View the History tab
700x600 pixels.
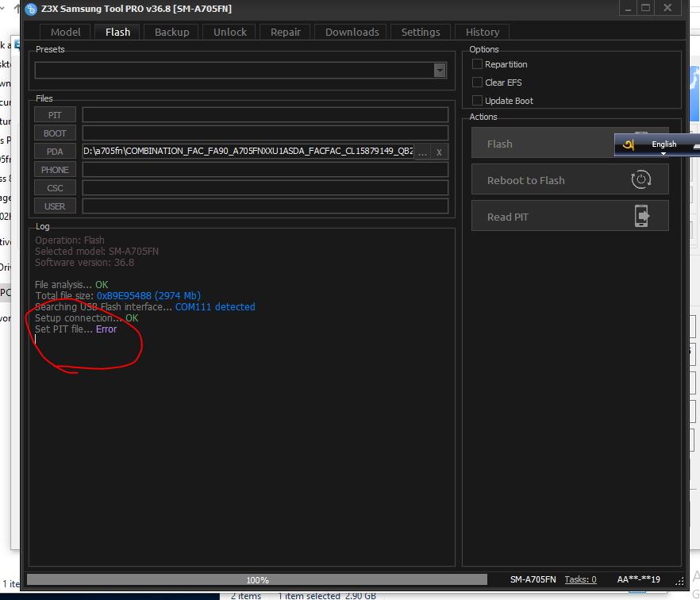(483, 32)
